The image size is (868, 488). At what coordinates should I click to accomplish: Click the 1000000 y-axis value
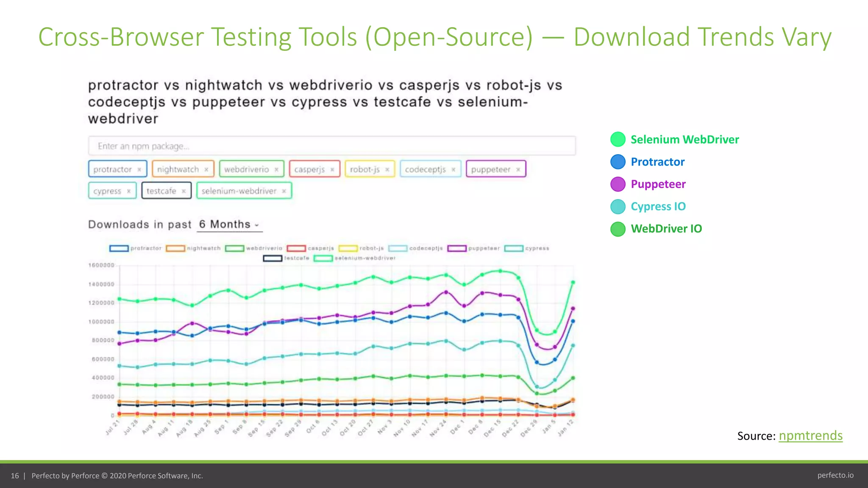(101, 322)
